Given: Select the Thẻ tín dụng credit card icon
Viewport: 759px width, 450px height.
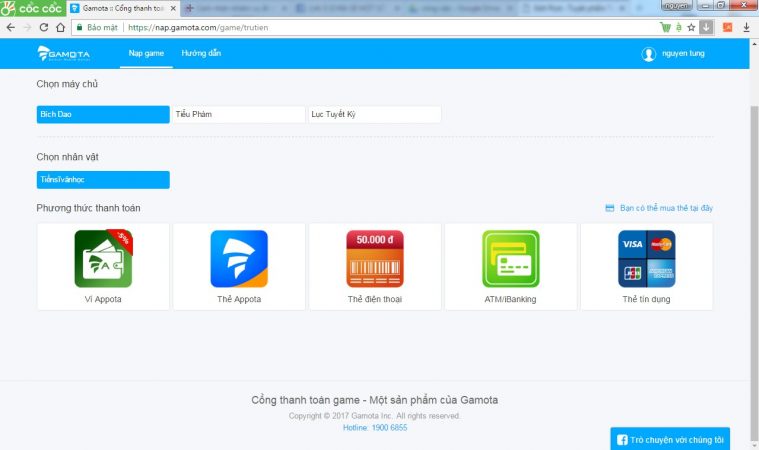Looking at the screenshot, I should click(647, 258).
